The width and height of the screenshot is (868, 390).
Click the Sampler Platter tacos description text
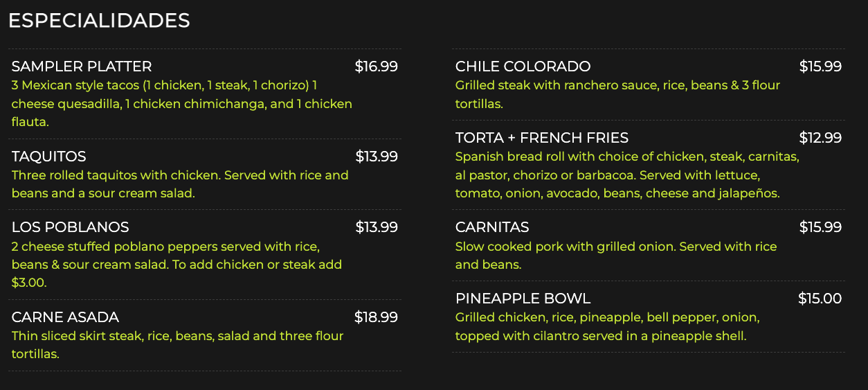[x=181, y=103]
